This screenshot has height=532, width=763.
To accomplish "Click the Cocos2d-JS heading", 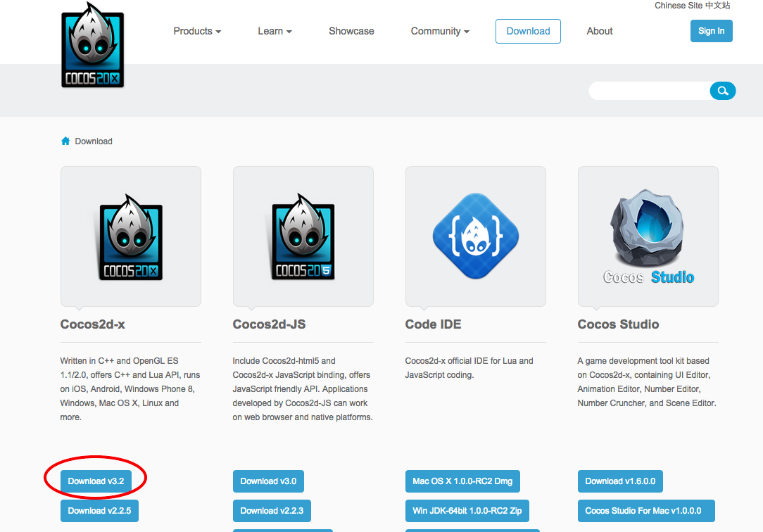I will tap(269, 324).
